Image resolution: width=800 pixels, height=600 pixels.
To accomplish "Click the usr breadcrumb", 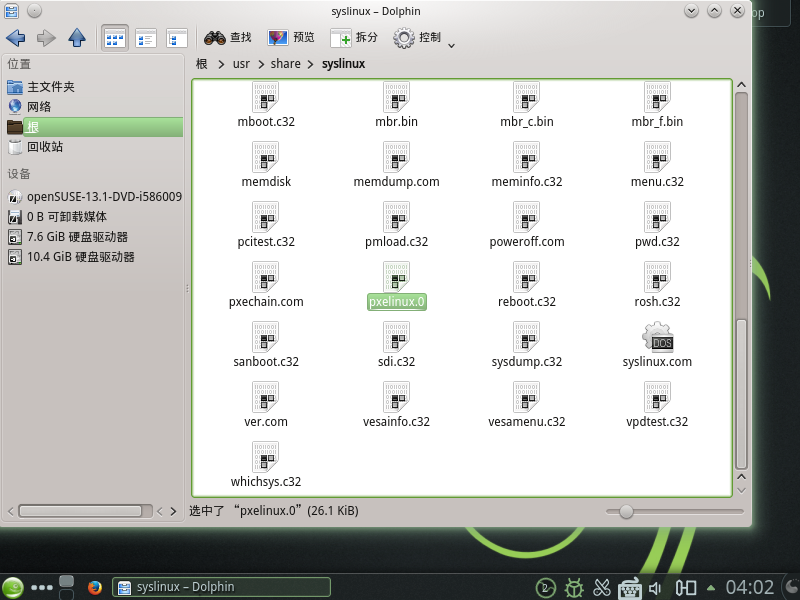I will click(241, 64).
